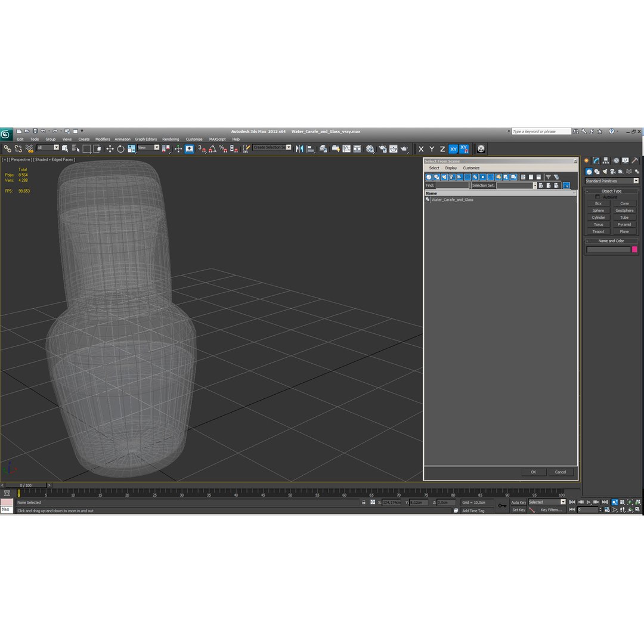Image resolution: width=644 pixels, height=644 pixels.
Task: Enable the AutoGrid checkbox
Action: pos(597,197)
